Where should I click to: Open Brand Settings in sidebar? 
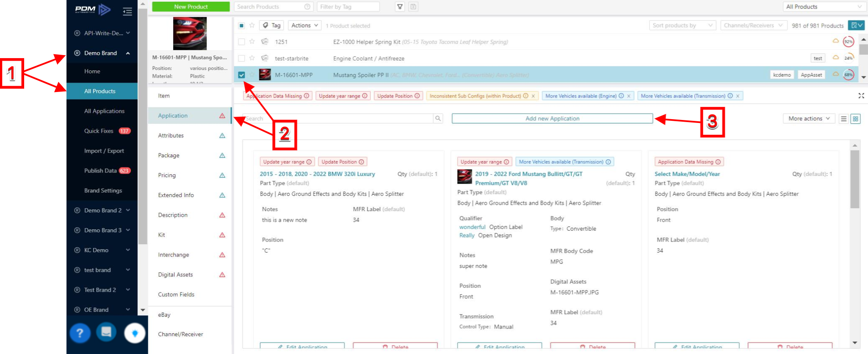click(x=102, y=190)
